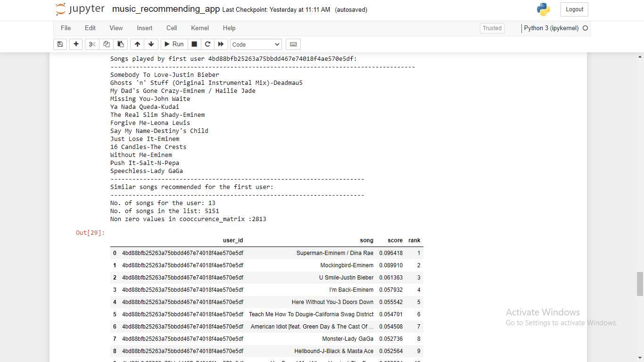Save the notebook using the save icon
This screenshot has width=644, height=362.
coord(60,44)
